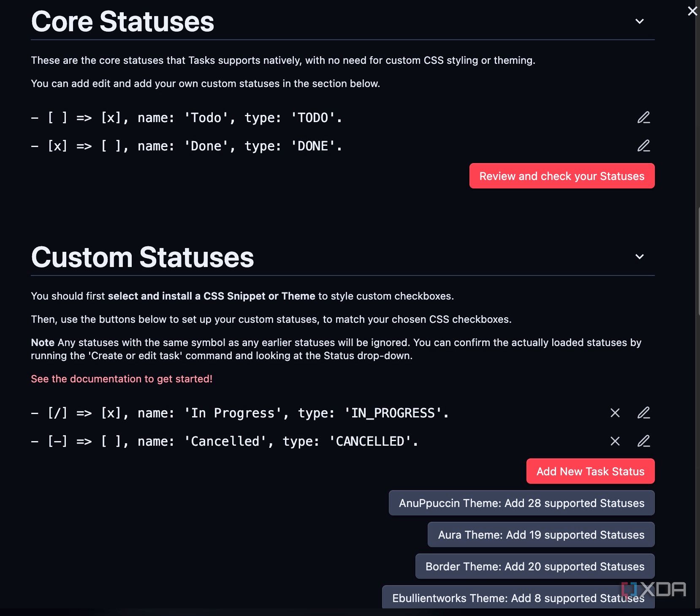Collapse the Custom Statuses section

[x=640, y=256]
